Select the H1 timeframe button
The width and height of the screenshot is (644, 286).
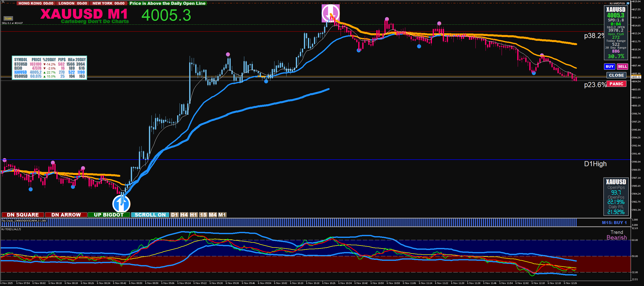(x=193, y=215)
